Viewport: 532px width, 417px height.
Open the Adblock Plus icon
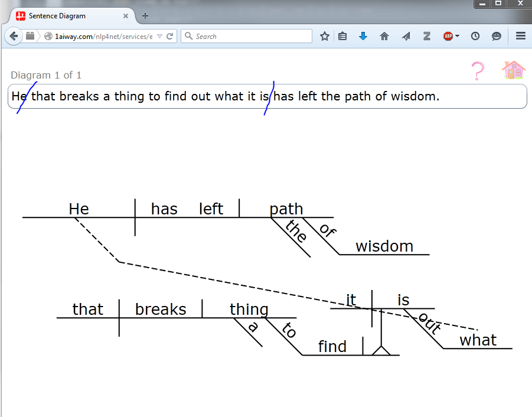point(447,36)
